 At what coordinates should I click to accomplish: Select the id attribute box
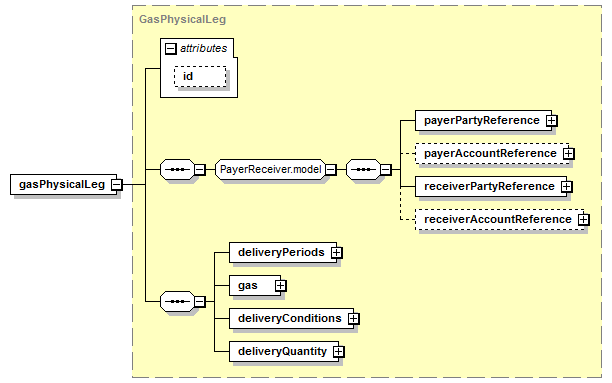pyautogui.click(x=200, y=77)
